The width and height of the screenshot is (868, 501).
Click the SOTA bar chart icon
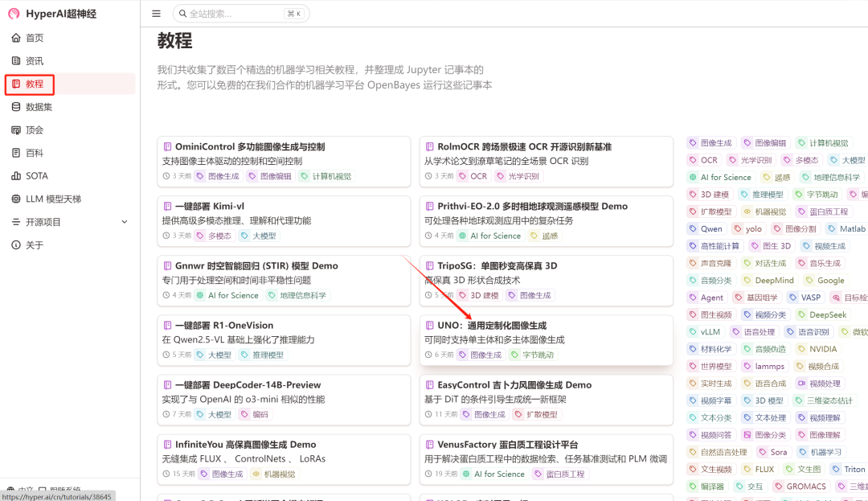[16, 176]
